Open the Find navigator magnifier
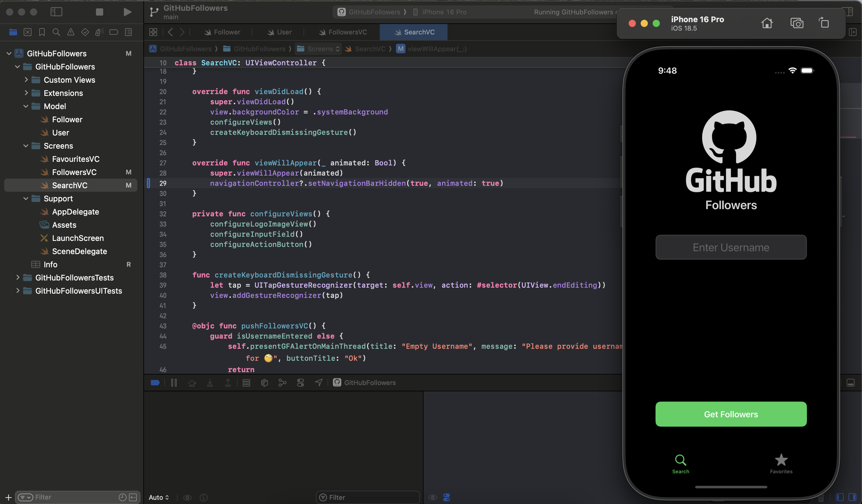Screen dimensions: 862x504 [x=56, y=32]
